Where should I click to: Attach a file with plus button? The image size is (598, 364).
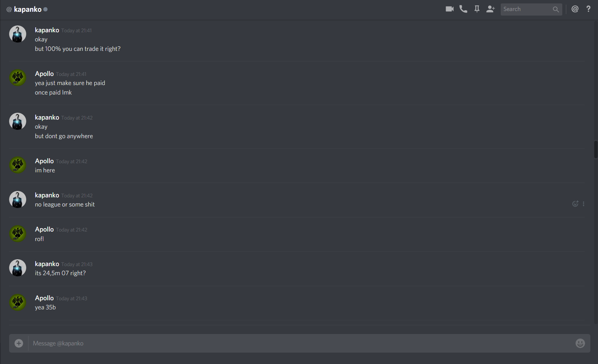click(x=19, y=343)
